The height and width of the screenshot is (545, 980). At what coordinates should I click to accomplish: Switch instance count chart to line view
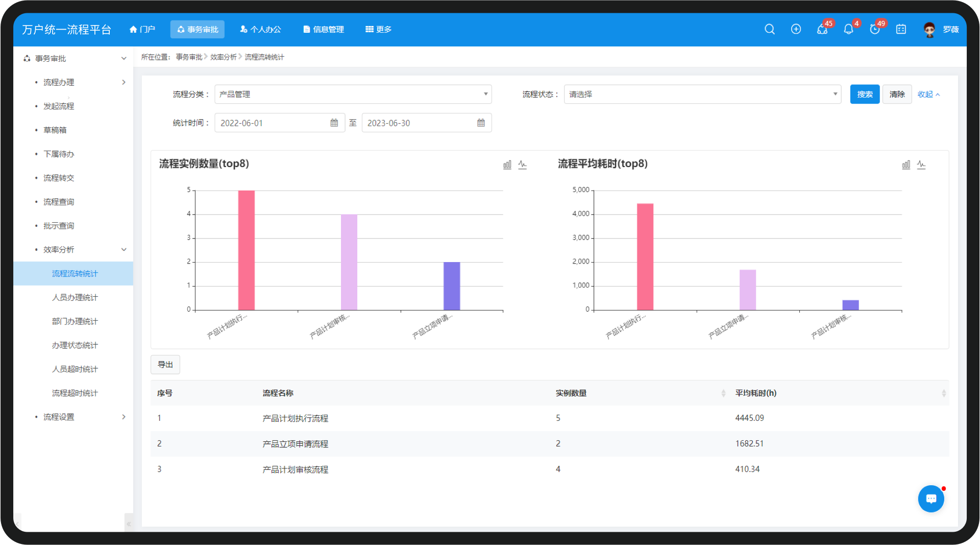coord(522,164)
